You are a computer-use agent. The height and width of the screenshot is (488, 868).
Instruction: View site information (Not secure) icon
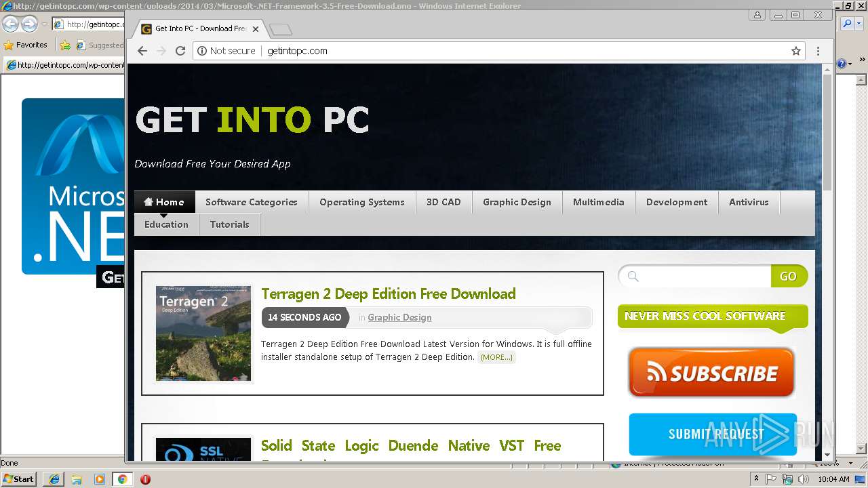pos(201,51)
